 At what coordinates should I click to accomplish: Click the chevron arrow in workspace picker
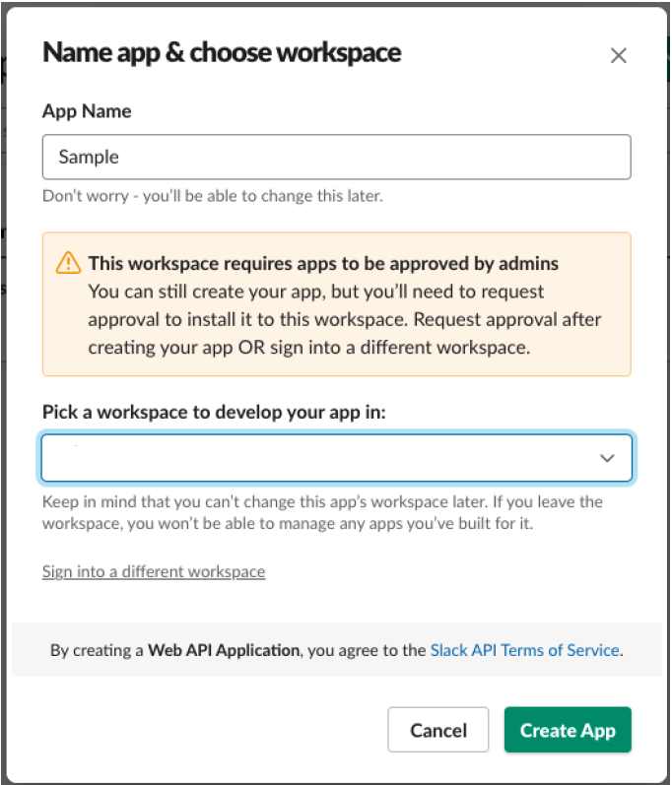(x=607, y=458)
